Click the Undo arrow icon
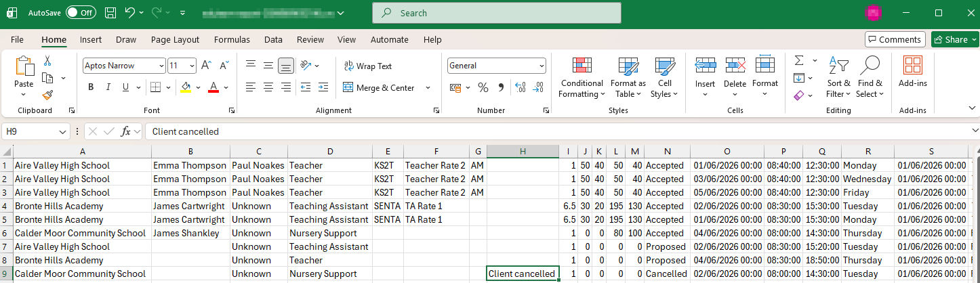Screen dimensions: 980x283 130,13
